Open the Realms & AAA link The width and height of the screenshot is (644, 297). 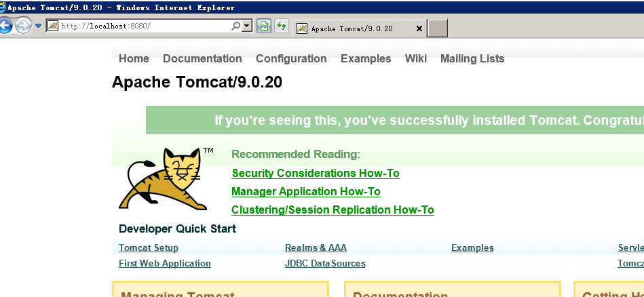point(316,248)
